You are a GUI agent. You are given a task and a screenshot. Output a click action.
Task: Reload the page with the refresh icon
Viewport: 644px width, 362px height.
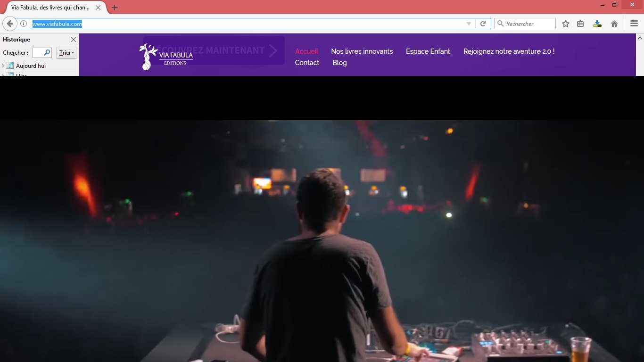pos(483,24)
